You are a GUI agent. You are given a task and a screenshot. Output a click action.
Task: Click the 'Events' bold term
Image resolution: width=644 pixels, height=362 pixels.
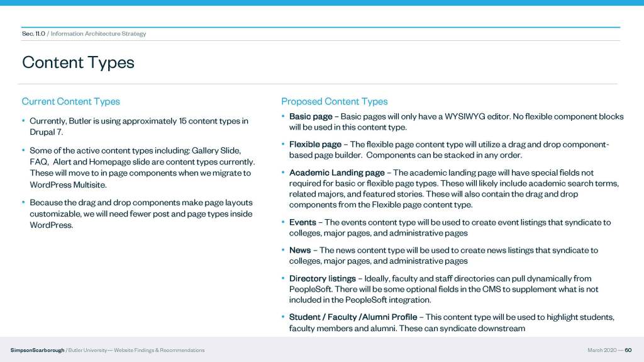[303, 222]
